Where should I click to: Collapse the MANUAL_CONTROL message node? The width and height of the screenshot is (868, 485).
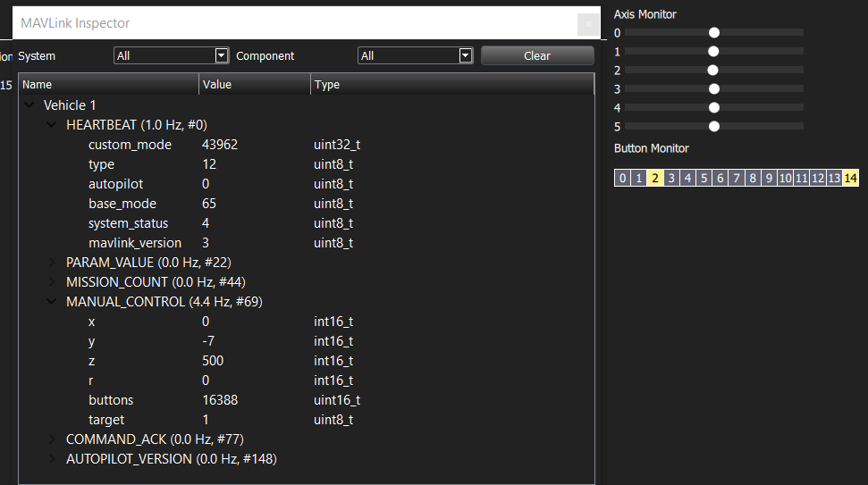click(52, 301)
